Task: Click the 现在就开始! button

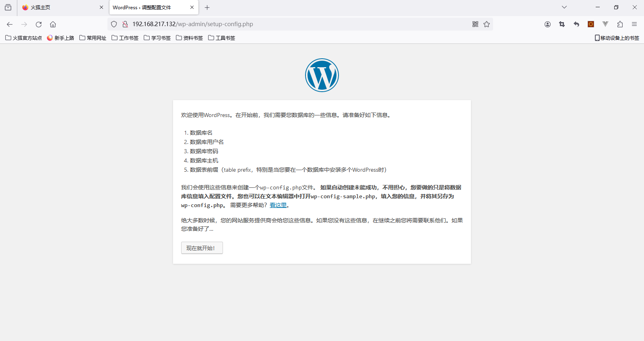Action: coord(202,248)
